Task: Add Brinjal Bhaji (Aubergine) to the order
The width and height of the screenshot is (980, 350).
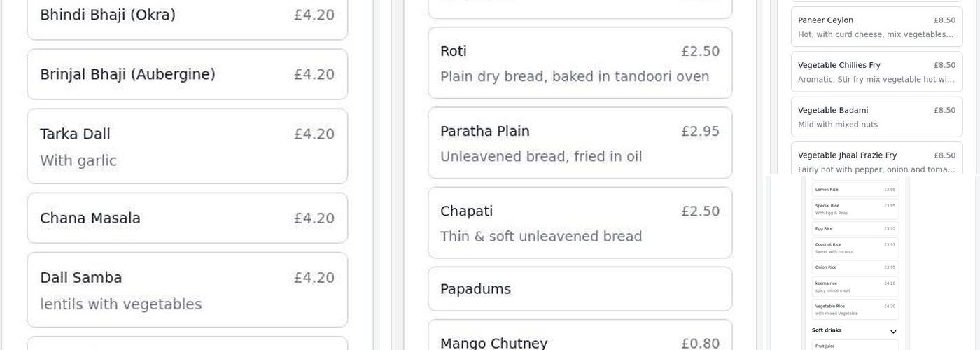Action: 187,74
